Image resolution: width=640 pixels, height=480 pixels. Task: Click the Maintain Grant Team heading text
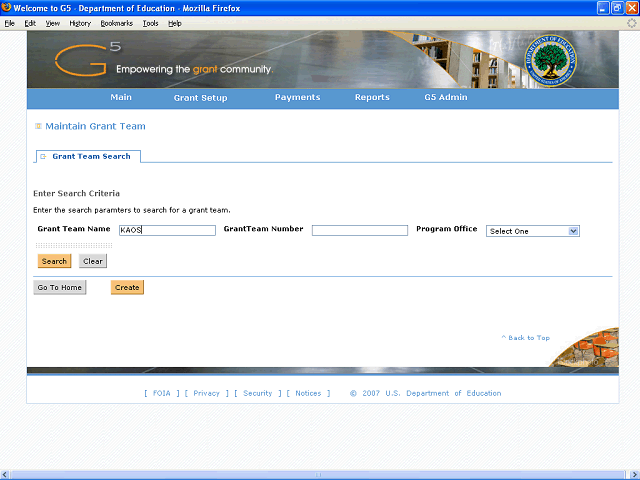coord(95,126)
